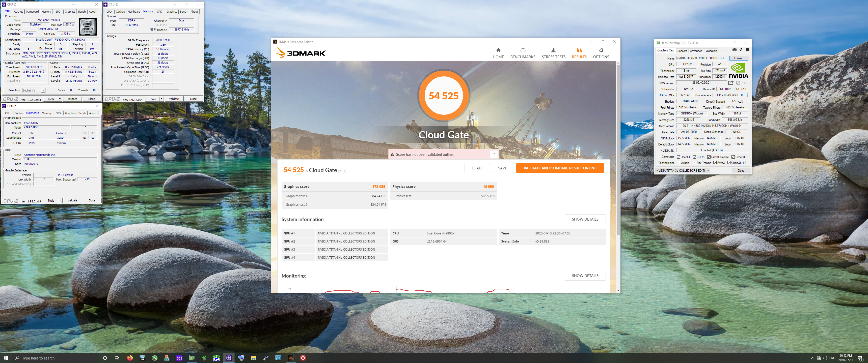Open Precision X1 from the taskbar

[x=179, y=358]
